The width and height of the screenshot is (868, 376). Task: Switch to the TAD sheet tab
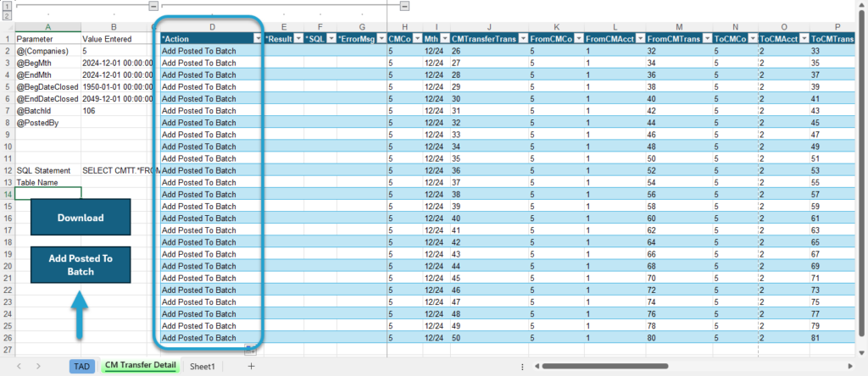click(x=81, y=366)
